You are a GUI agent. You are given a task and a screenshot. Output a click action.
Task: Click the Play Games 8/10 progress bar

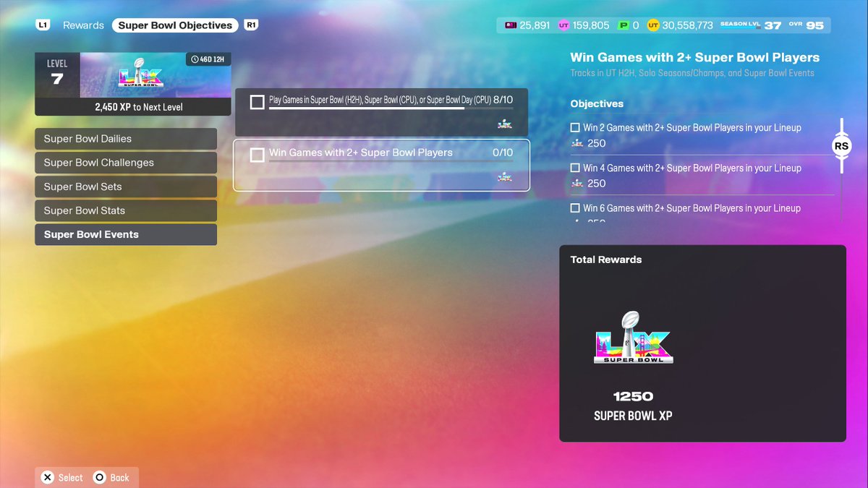click(391, 108)
